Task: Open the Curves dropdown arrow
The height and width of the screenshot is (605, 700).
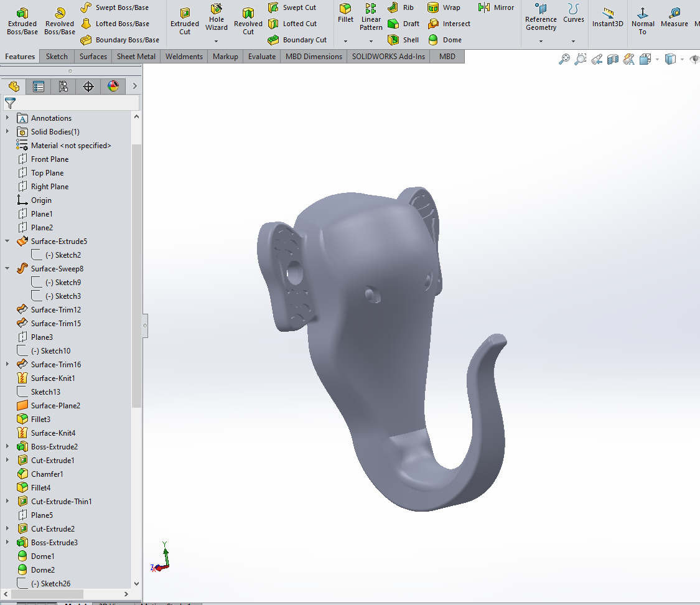Action: (x=573, y=41)
